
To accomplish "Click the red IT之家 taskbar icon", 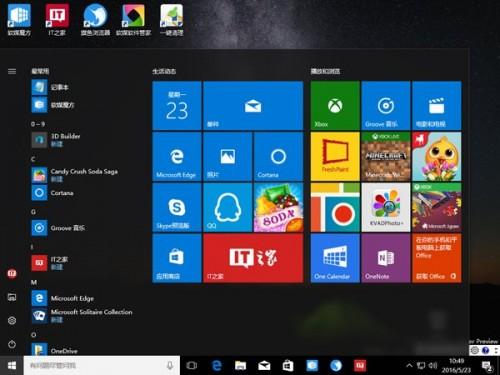I will (360, 365).
